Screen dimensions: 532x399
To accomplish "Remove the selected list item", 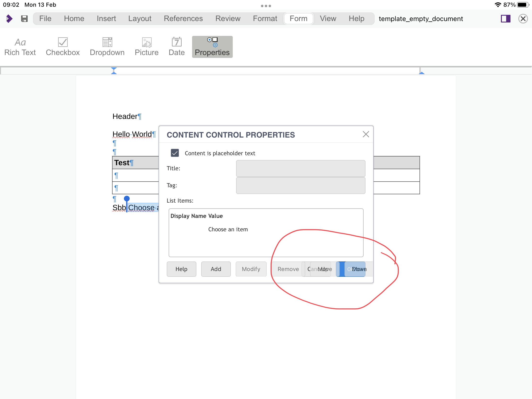I will (x=288, y=269).
